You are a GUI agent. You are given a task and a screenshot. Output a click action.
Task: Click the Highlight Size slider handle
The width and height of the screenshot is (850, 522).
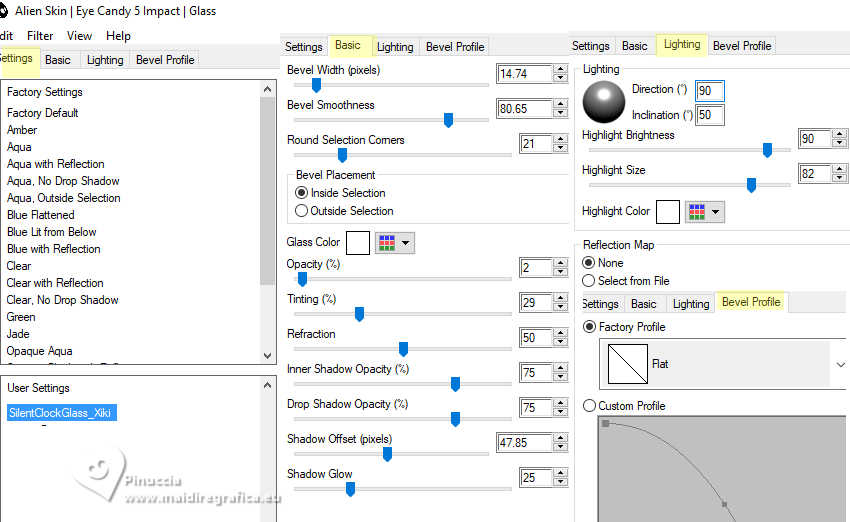751,185
